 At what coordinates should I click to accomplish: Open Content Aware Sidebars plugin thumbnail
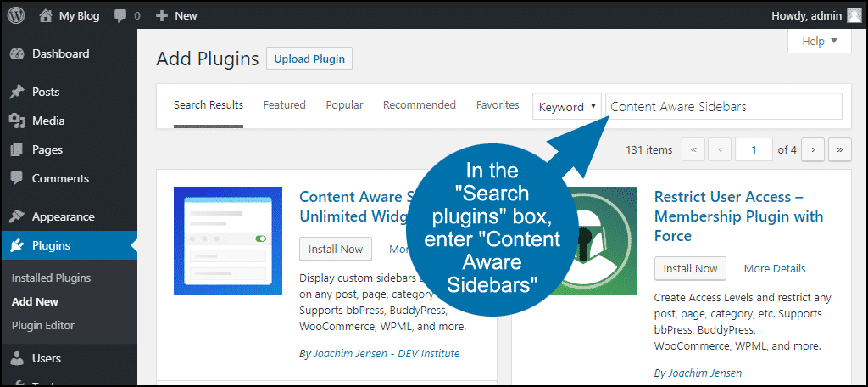pyautogui.click(x=228, y=241)
